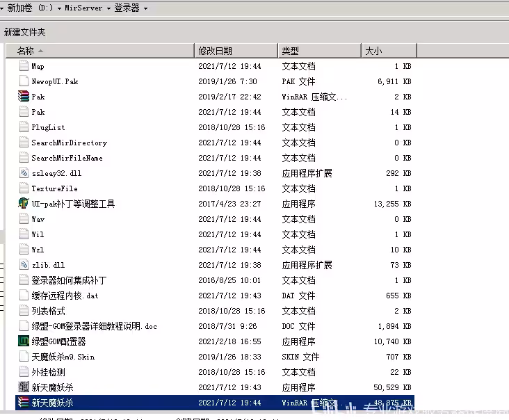Open dropdown after 登录器 in address bar

pos(145,8)
